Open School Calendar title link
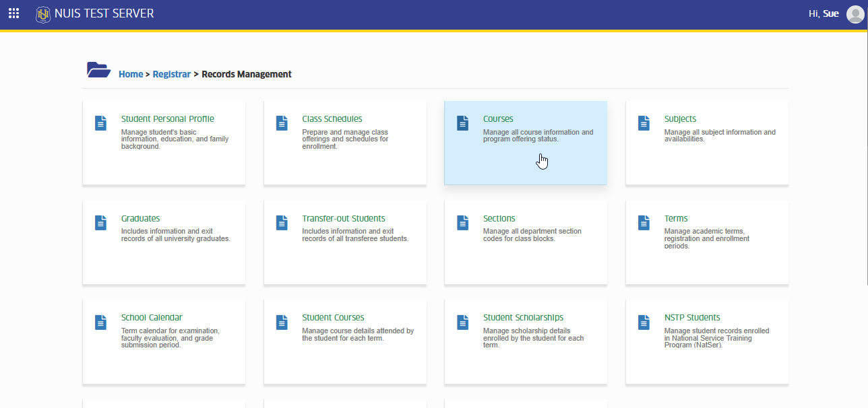 (152, 318)
